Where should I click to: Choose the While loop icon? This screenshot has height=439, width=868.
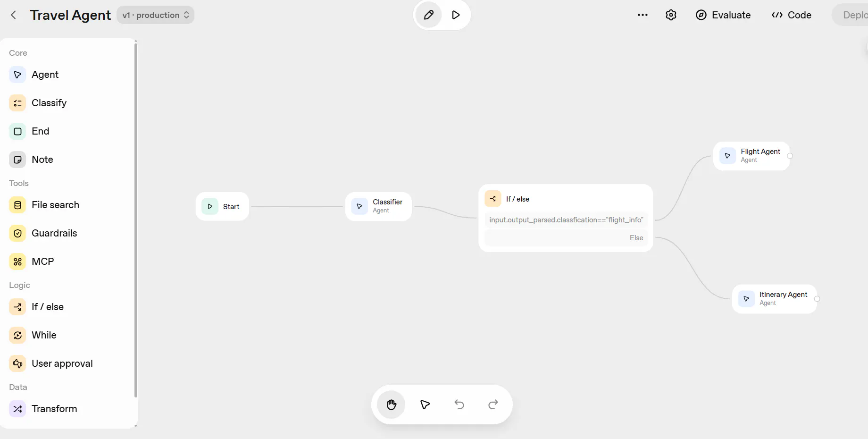click(17, 335)
